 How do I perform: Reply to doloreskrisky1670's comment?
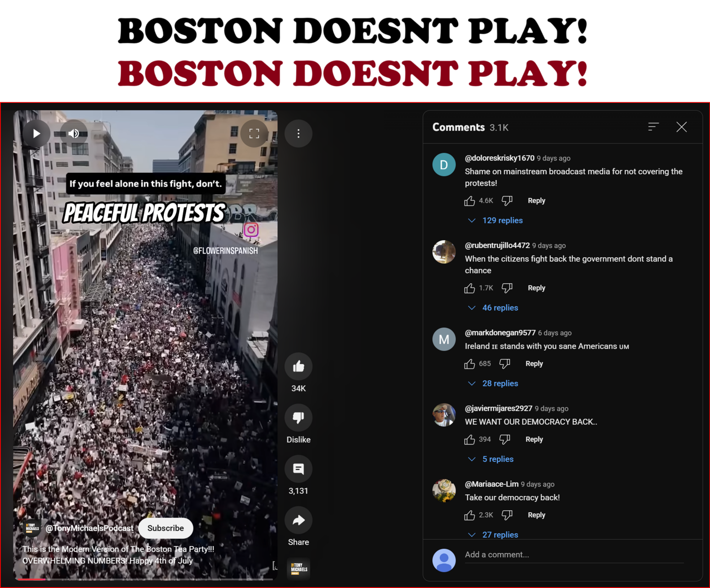[x=536, y=201]
